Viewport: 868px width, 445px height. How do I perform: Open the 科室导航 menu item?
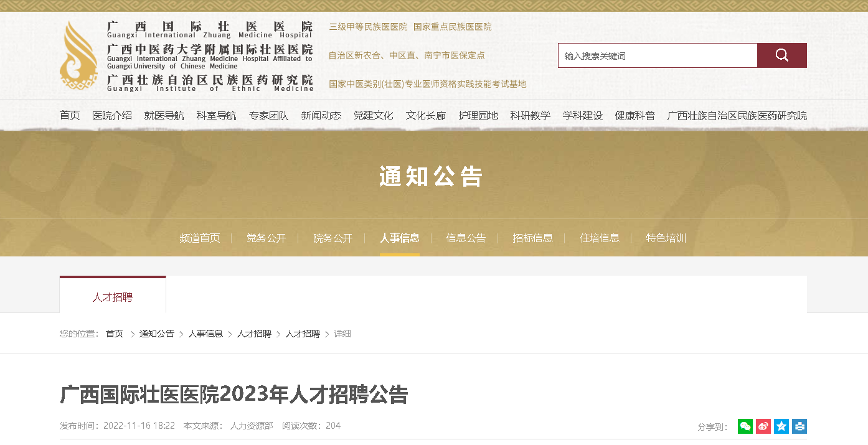click(x=217, y=116)
